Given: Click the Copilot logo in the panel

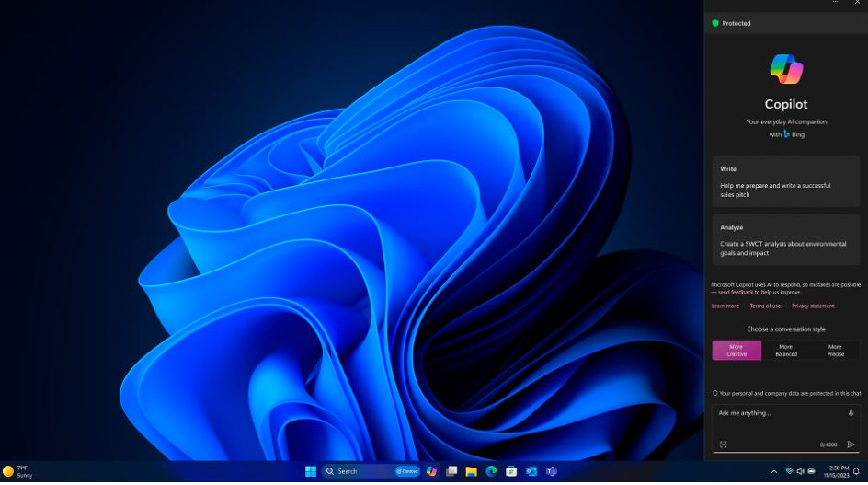Looking at the screenshot, I should click(x=786, y=69).
